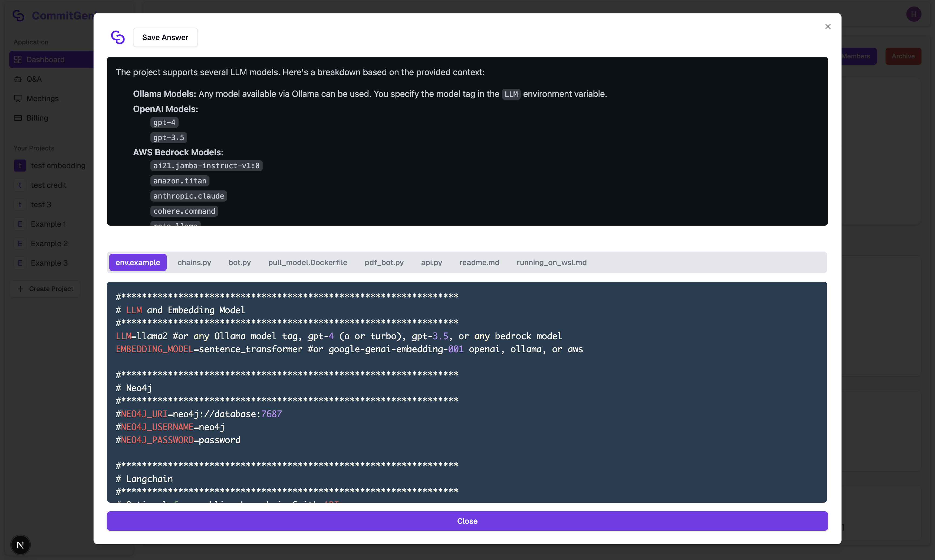Screen dimensions: 935x560
Task: Open the user avatar H in top right
Action: tap(914, 14)
